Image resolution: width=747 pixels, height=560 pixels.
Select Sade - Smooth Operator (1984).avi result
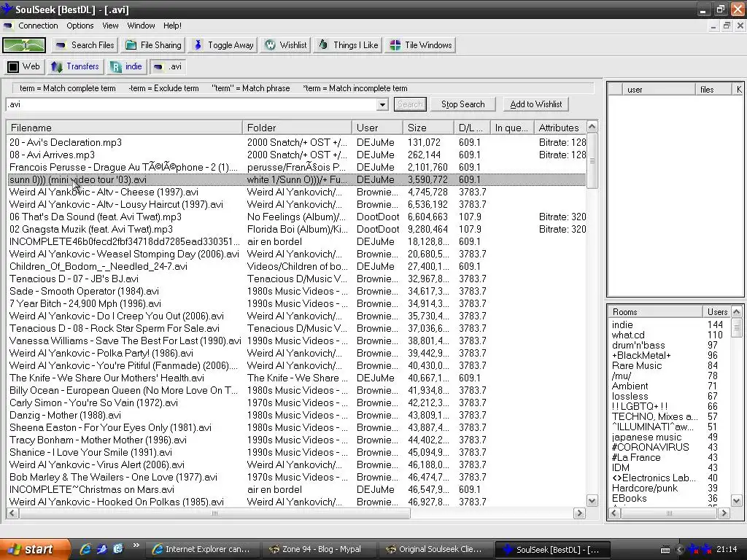296,291
